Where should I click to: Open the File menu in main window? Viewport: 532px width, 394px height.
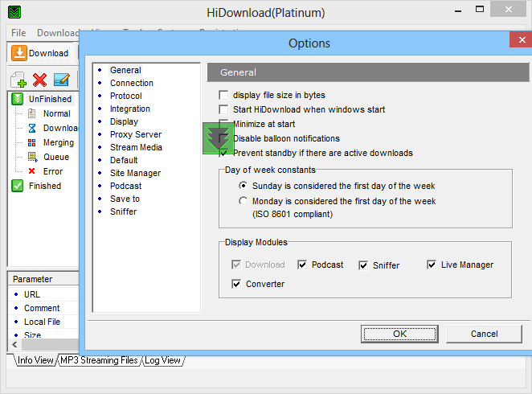(18, 33)
